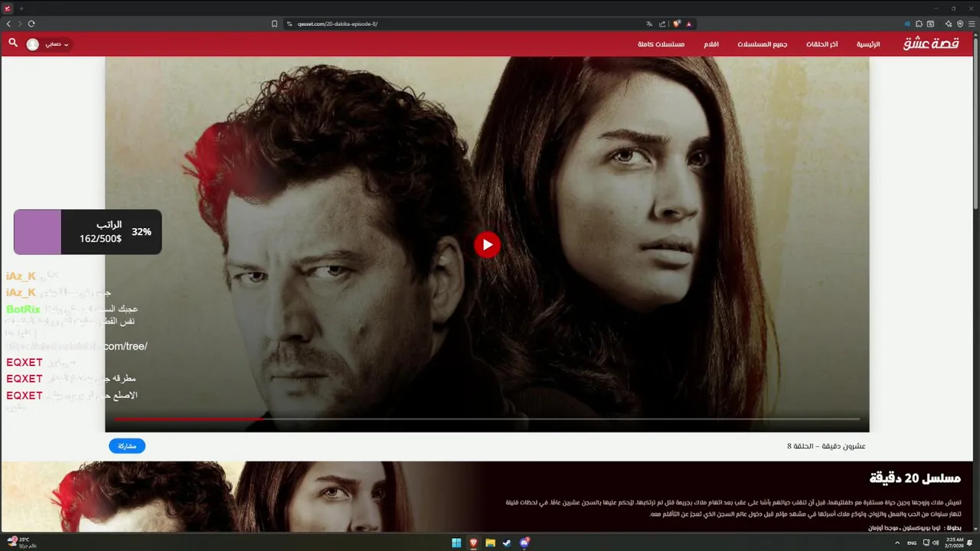
Task: Open the Windows Start menu
Action: [456, 543]
